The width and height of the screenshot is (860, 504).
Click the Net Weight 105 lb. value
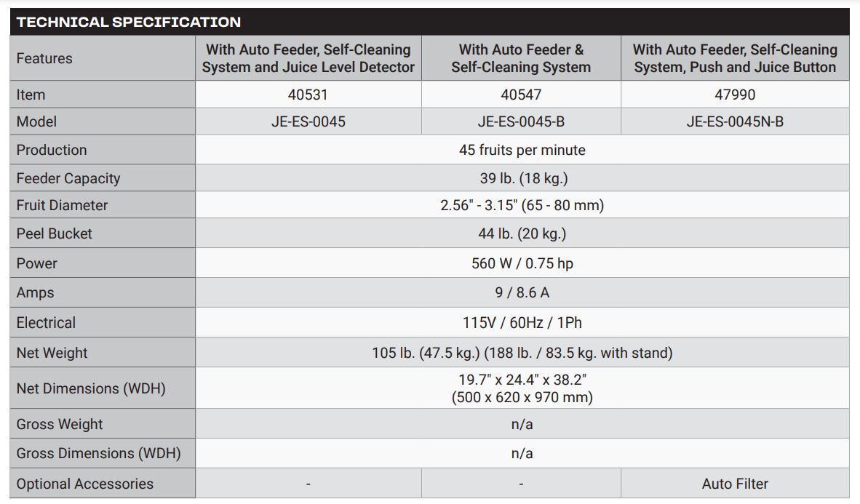pos(522,353)
